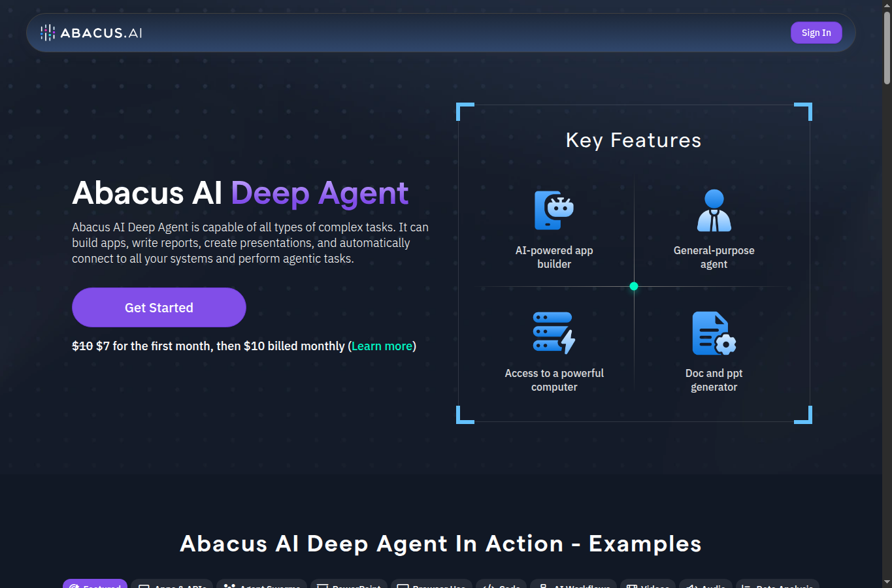Select the Browser Use tab
The height and width of the screenshot is (588, 892).
431,583
